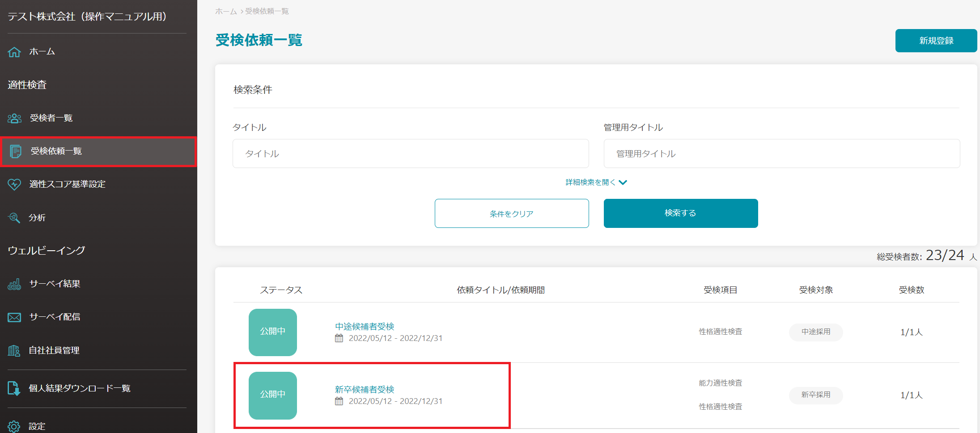Click the 管理用タイトル input field
The height and width of the screenshot is (433, 980).
781,154
